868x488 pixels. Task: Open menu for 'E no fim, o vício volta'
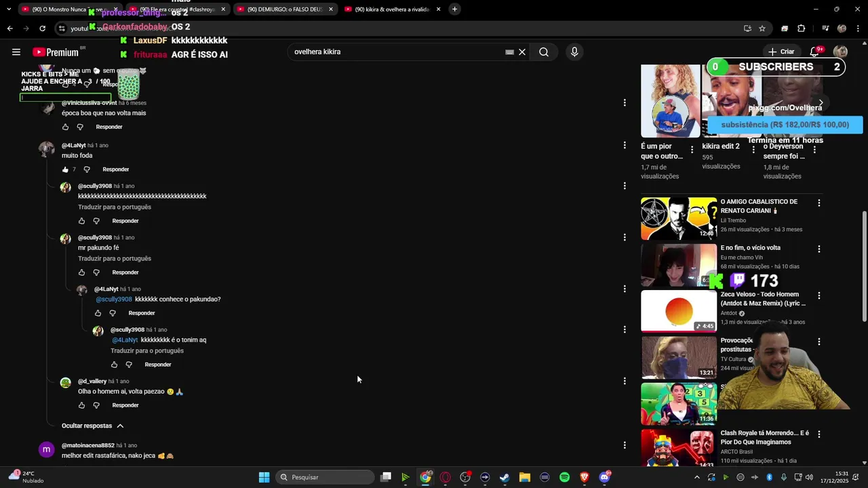(x=818, y=249)
